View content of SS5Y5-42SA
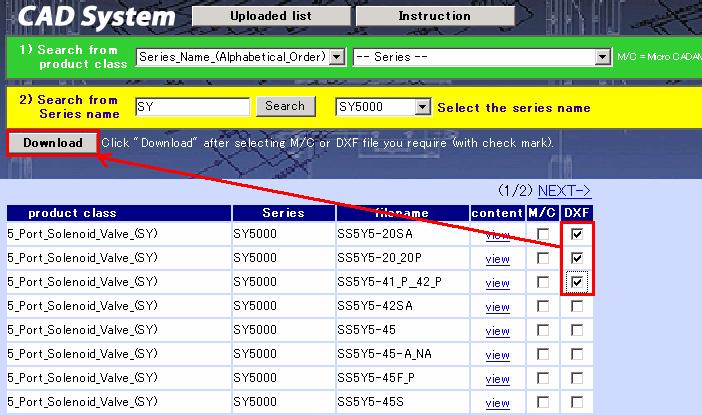 497,306
